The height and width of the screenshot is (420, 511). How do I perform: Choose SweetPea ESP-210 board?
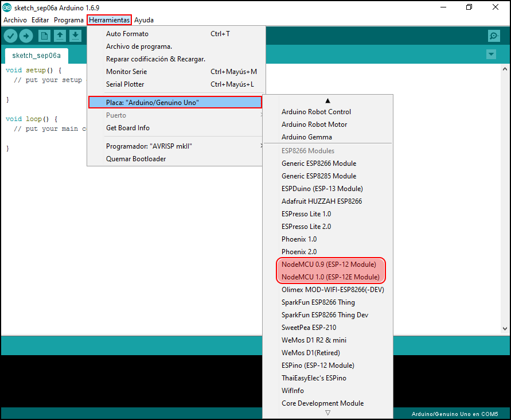(327, 328)
